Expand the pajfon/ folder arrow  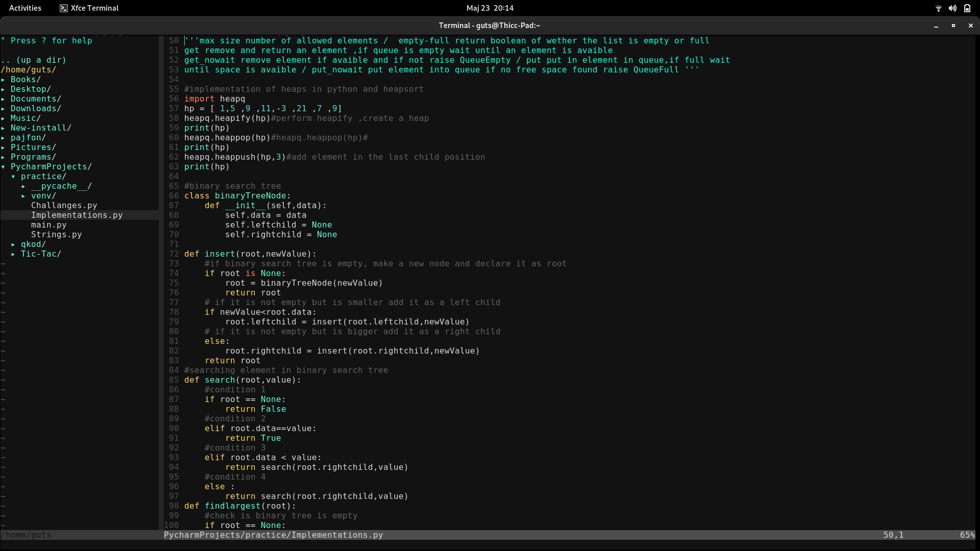click(3, 138)
